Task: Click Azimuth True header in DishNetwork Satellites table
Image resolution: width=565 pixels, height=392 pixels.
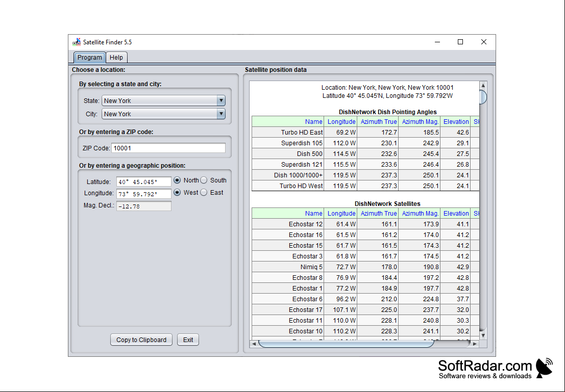Action: click(378, 214)
